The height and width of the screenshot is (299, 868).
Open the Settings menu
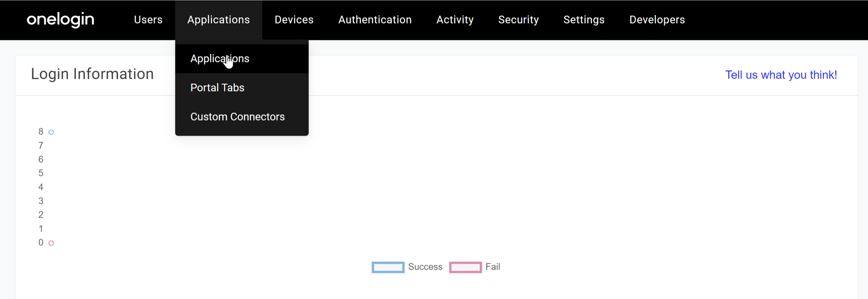tap(584, 20)
